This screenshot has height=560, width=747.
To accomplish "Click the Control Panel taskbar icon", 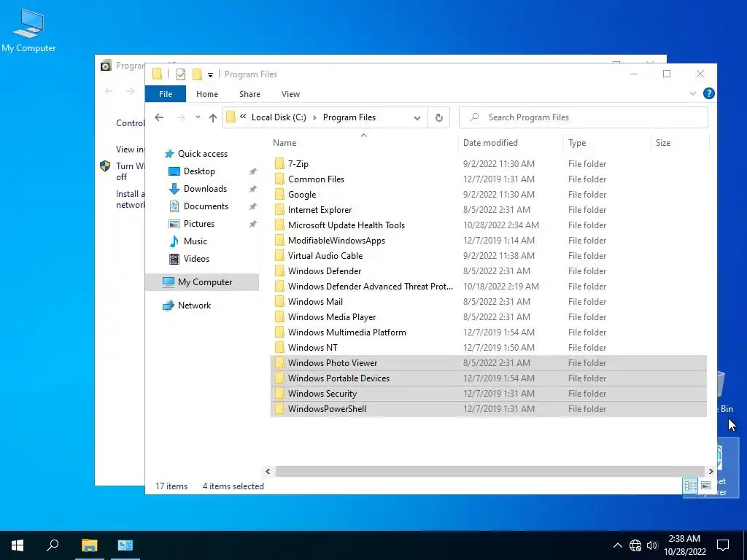I will (125, 545).
